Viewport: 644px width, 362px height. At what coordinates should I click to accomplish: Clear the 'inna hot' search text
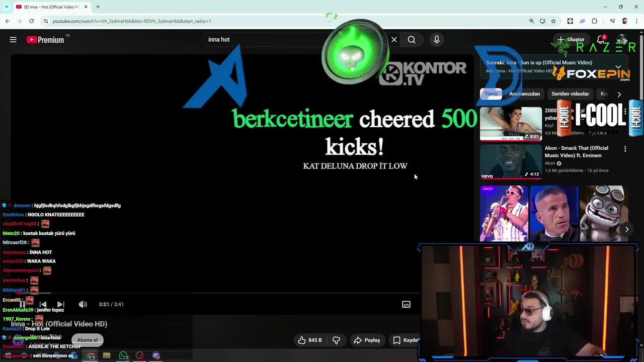394,40
